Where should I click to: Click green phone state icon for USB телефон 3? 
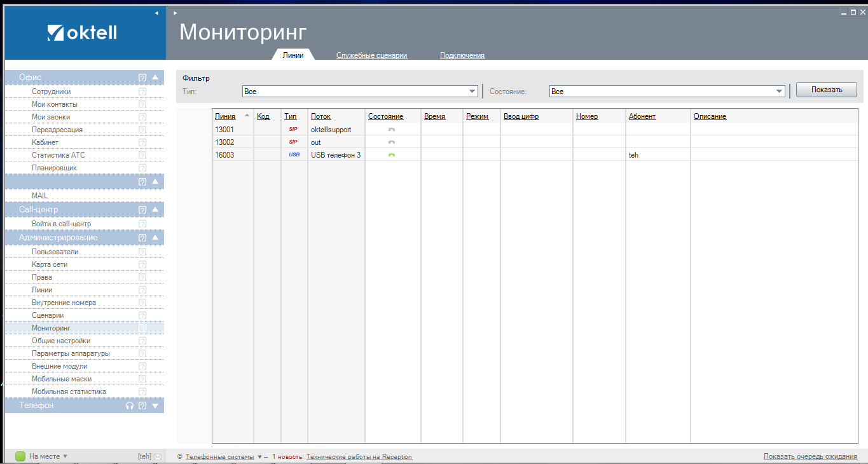pos(392,155)
